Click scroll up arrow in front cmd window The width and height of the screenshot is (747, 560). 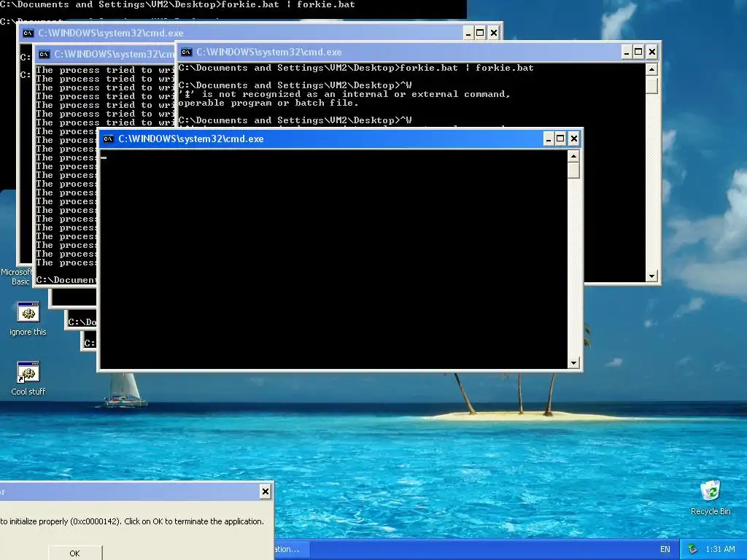pos(573,156)
